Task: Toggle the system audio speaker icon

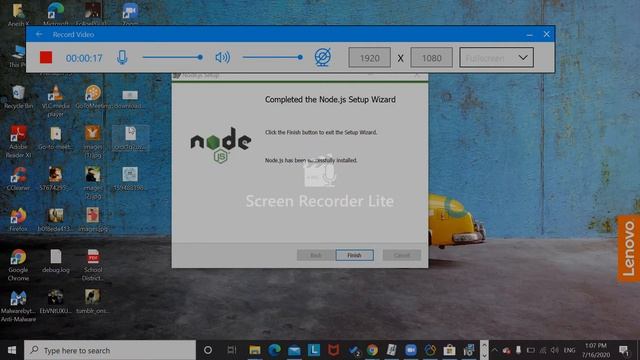Action: click(222, 58)
